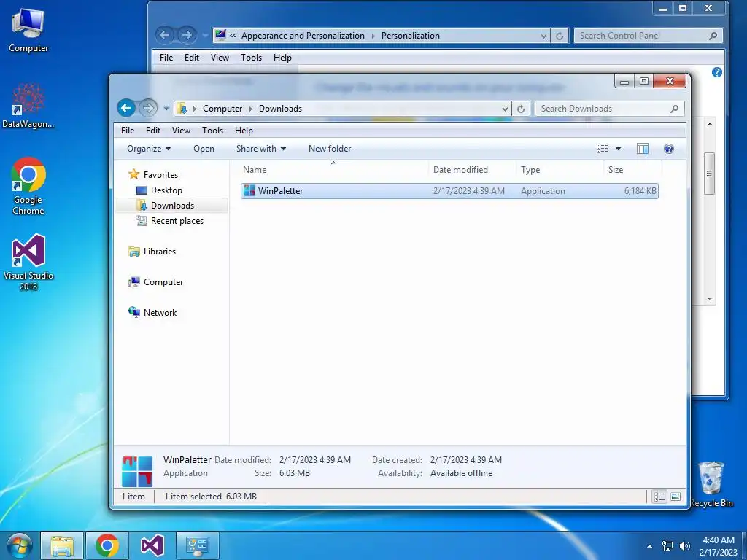Open File menu in Downloads window
The width and height of the screenshot is (747, 560).
(127, 130)
